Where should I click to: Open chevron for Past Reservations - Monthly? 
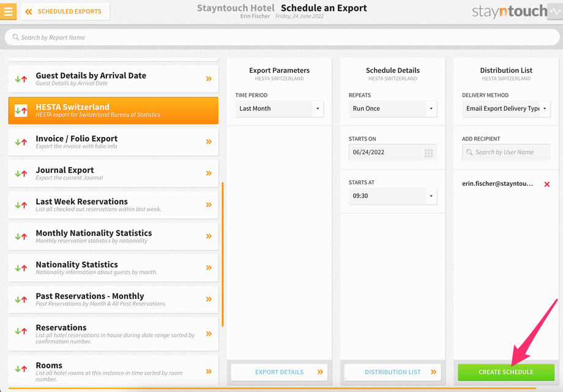click(209, 299)
